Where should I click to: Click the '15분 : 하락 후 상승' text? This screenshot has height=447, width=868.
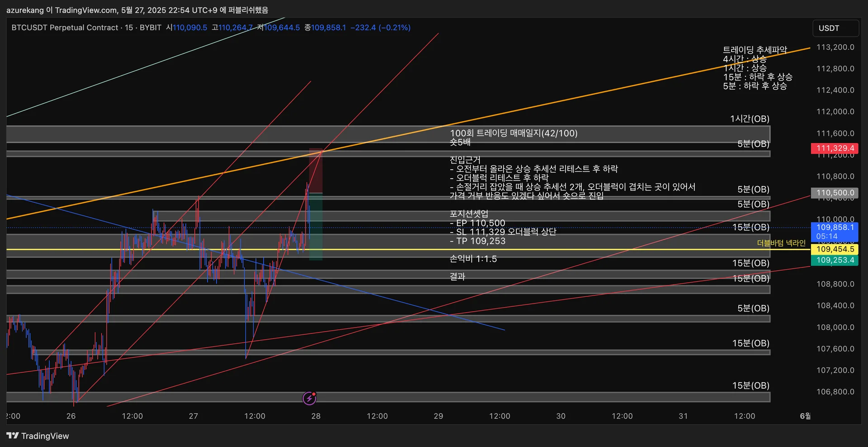pos(758,77)
